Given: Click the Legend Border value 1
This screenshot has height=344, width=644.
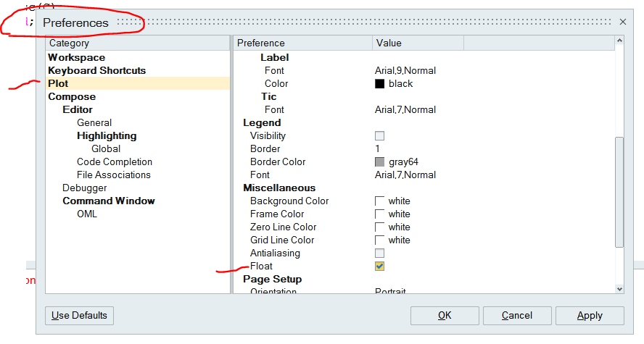Looking at the screenshot, I should (x=377, y=149).
